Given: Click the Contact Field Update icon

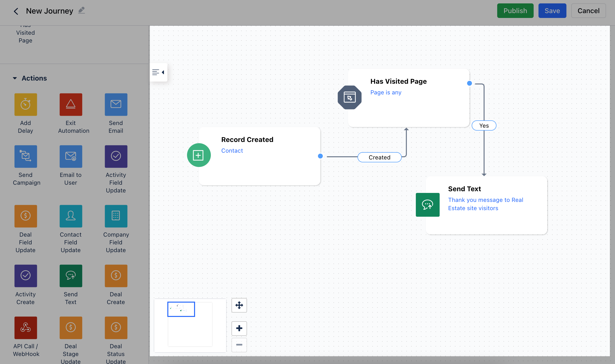Looking at the screenshot, I should pyautogui.click(x=71, y=216).
